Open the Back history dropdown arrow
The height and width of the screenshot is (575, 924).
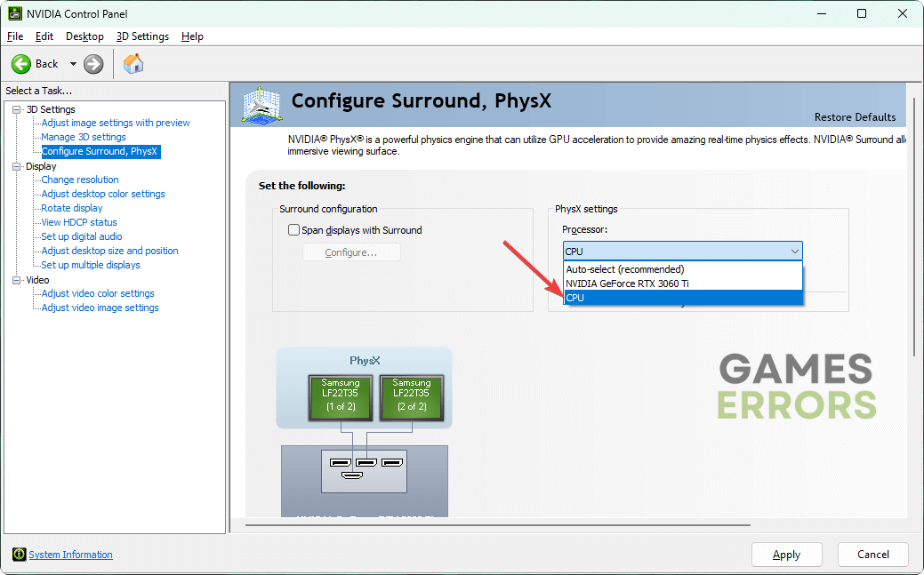73,64
